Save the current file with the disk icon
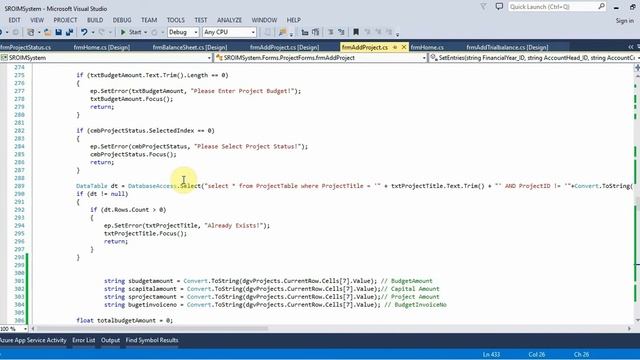Viewport: 640px width, 360px height. pos(58,32)
